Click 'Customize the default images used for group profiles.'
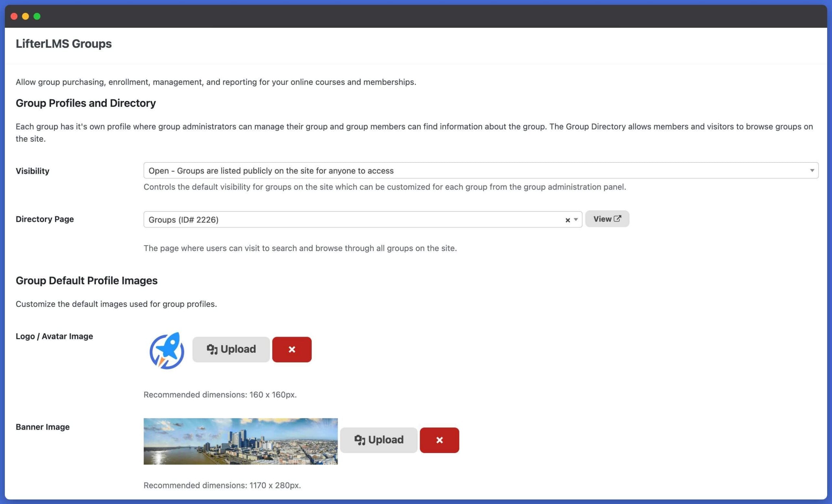The width and height of the screenshot is (832, 504). tap(116, 304)
